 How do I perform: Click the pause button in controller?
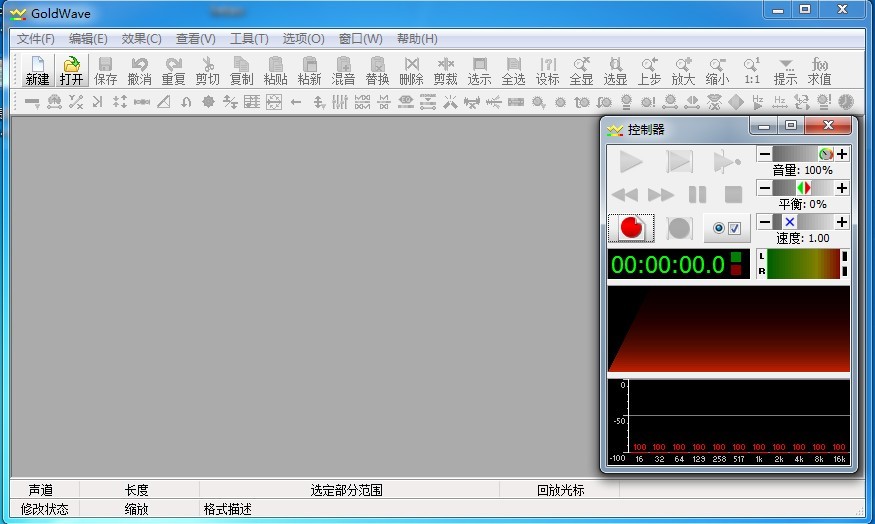tap(698, 194)
